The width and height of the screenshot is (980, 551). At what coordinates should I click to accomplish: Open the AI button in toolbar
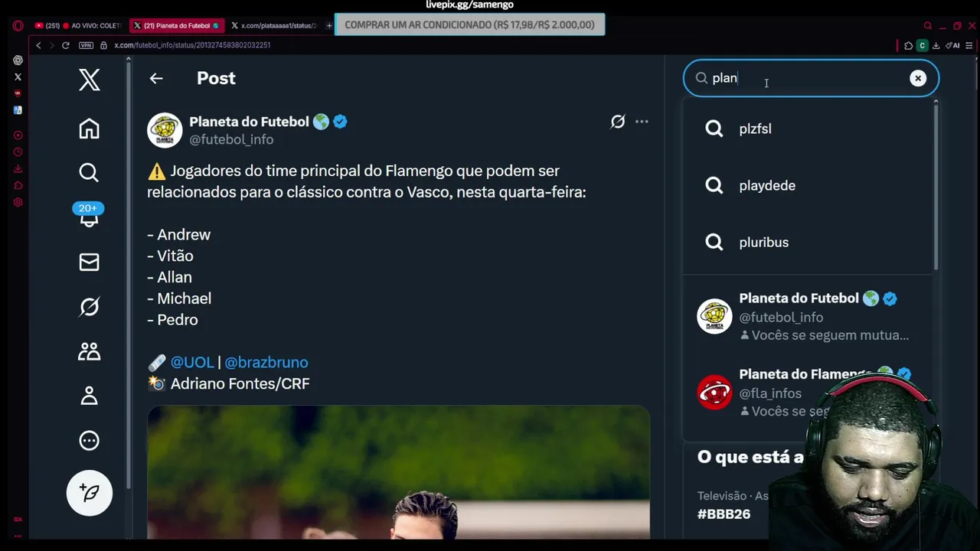(953, 46)
